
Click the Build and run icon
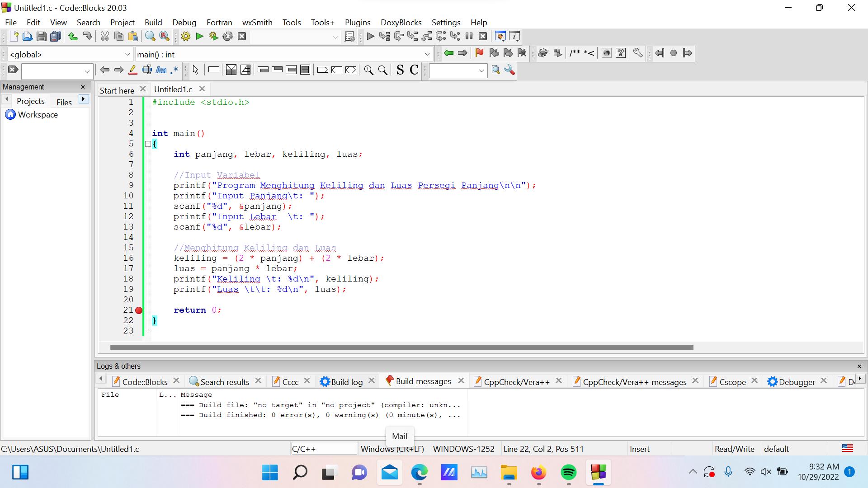pyautogui.click(x=214, y=37)
